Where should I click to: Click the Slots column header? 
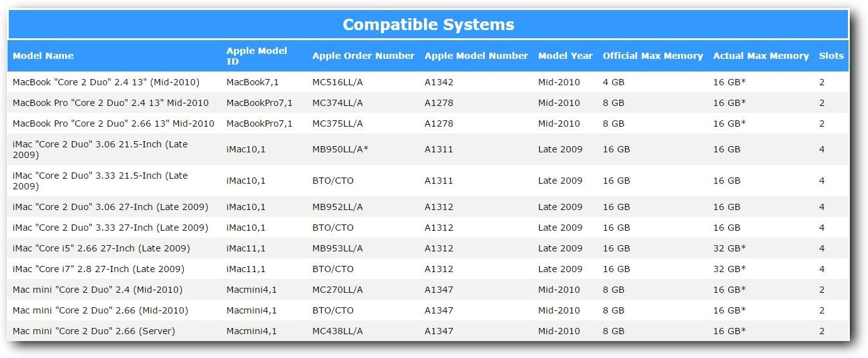pyautogui.click(x=831, y=56)
